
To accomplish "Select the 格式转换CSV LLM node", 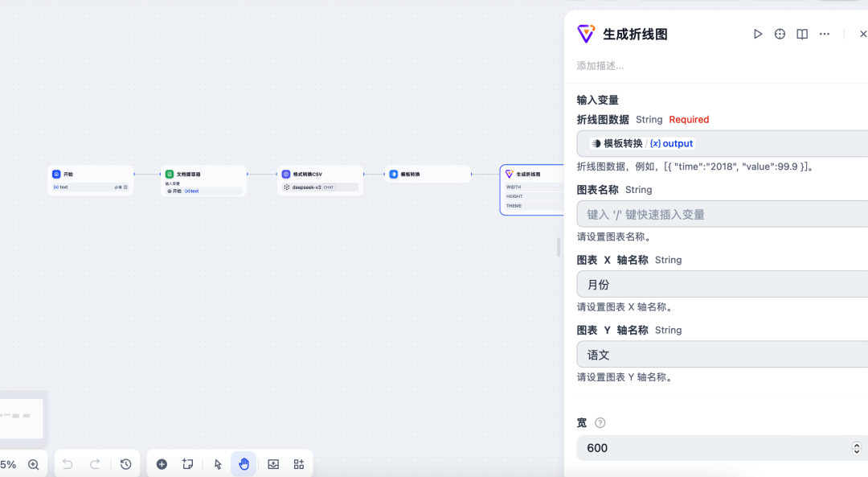I will click(320, 181).
